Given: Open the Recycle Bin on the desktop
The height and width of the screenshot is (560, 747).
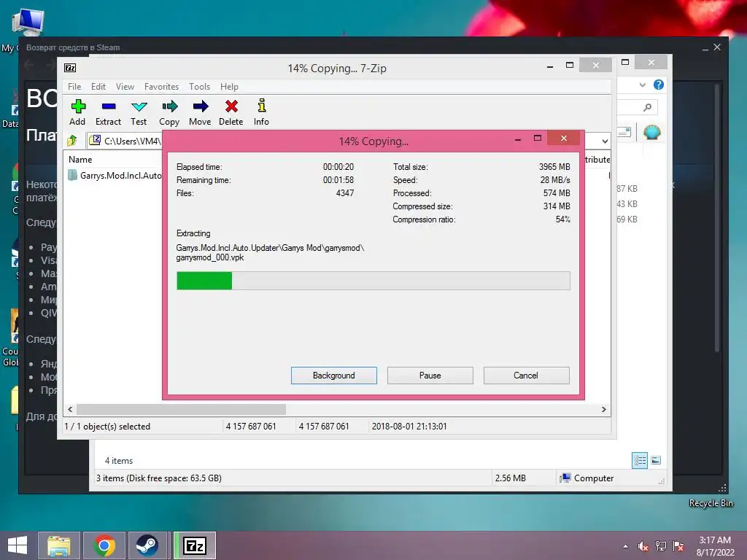Looking at the screenshot, I should [x=711, y=503].
